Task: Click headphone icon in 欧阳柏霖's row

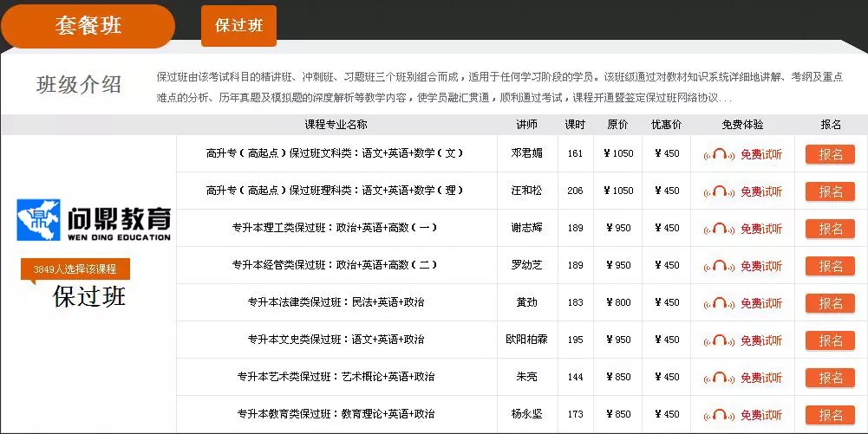Action: click(719, 340)
